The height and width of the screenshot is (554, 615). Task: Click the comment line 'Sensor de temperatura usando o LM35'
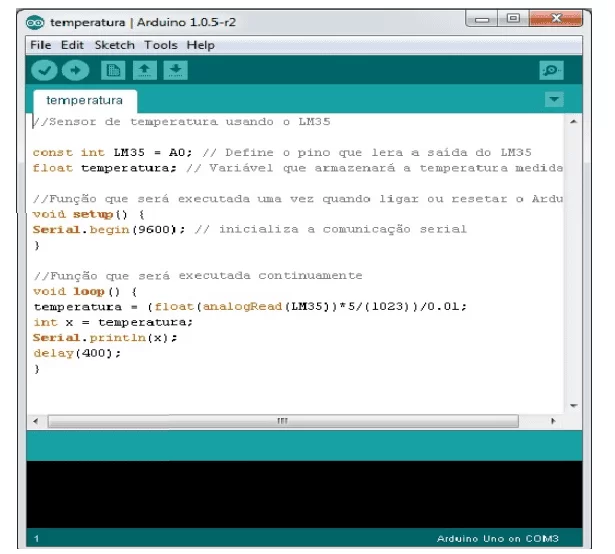click(182, 122)
